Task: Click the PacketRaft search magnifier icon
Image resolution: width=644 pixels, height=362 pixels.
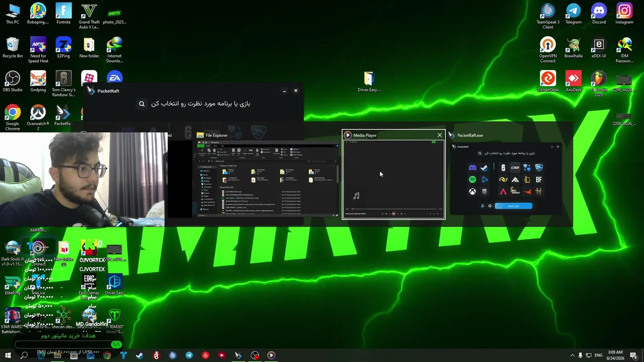Action: (142, 104)
